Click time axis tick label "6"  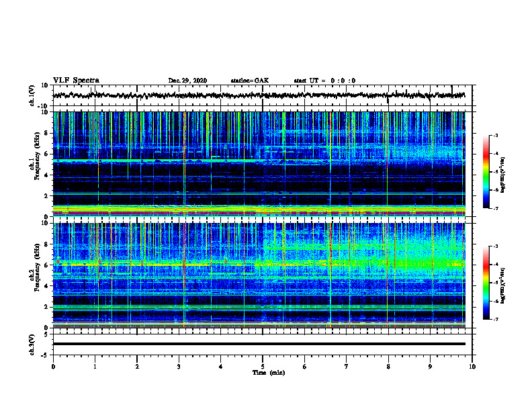(305, 367)
